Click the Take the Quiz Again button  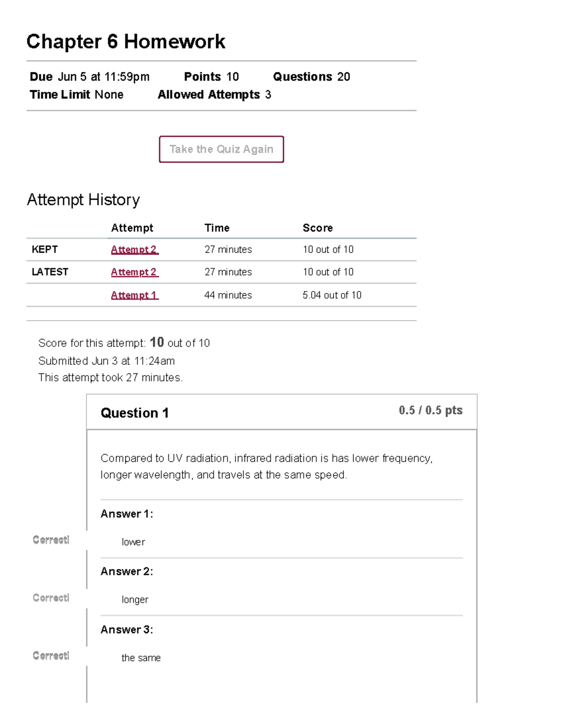(x=221, y=149)
